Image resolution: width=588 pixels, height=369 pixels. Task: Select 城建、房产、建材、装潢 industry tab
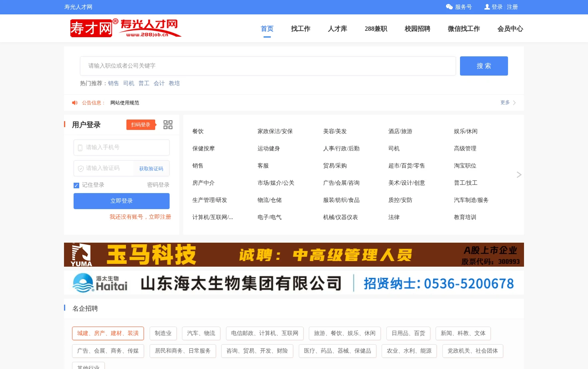[108, 333]
